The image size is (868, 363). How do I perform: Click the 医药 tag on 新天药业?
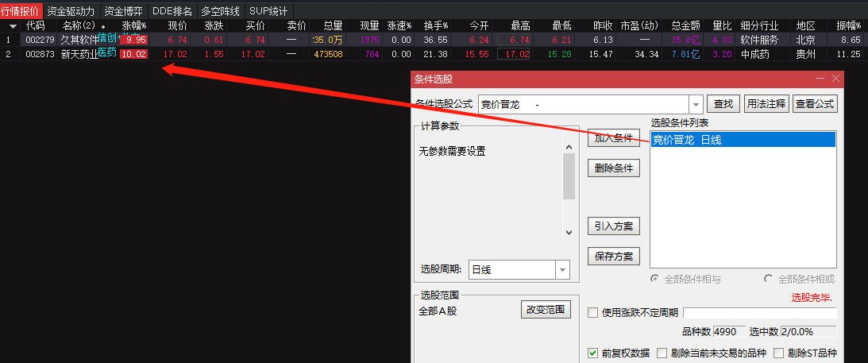coord(107,52)
